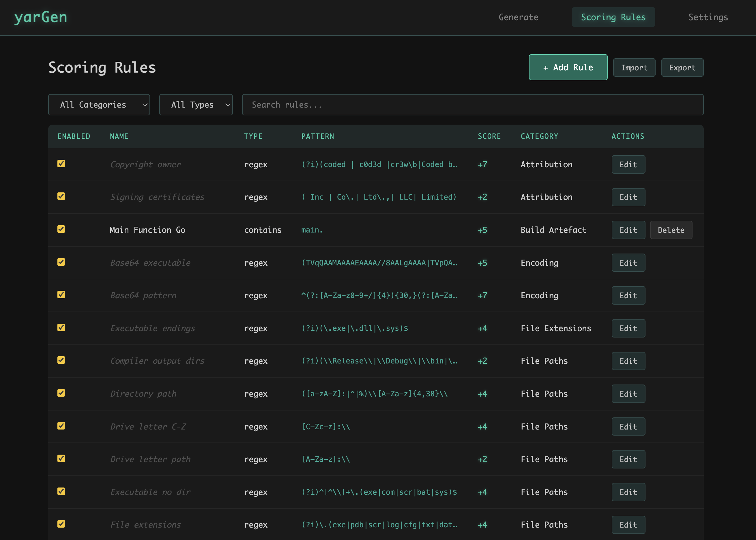Click the PATTERN column header
Viewport: 756px width, 540px height.
(x=318, y=136)
